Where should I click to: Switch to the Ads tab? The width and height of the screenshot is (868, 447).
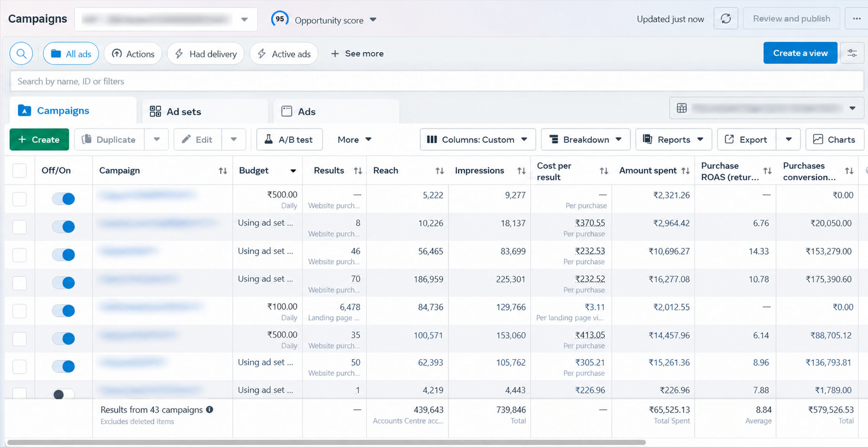[336, 111]
